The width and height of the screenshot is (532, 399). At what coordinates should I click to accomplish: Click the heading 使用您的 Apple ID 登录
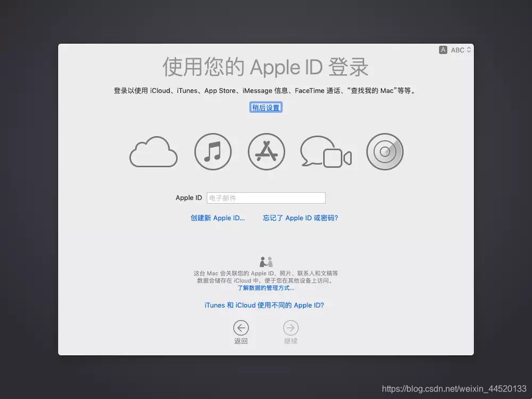click(265, 67)
